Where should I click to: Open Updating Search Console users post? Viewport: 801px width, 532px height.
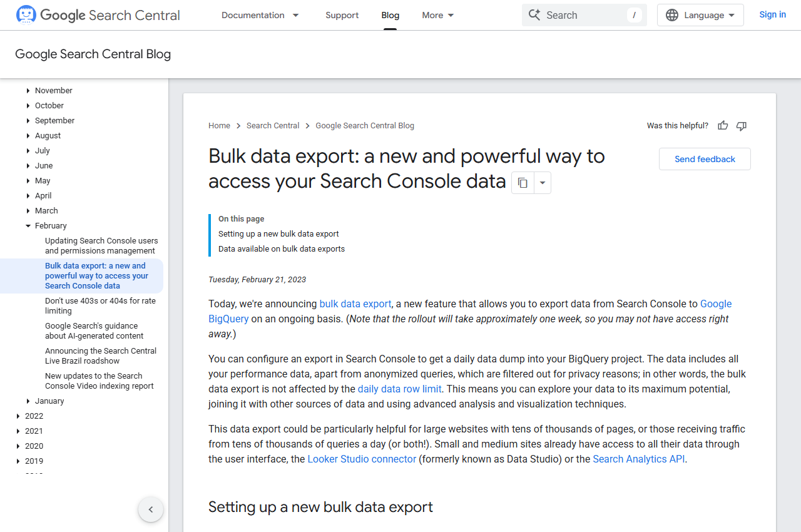101,246
